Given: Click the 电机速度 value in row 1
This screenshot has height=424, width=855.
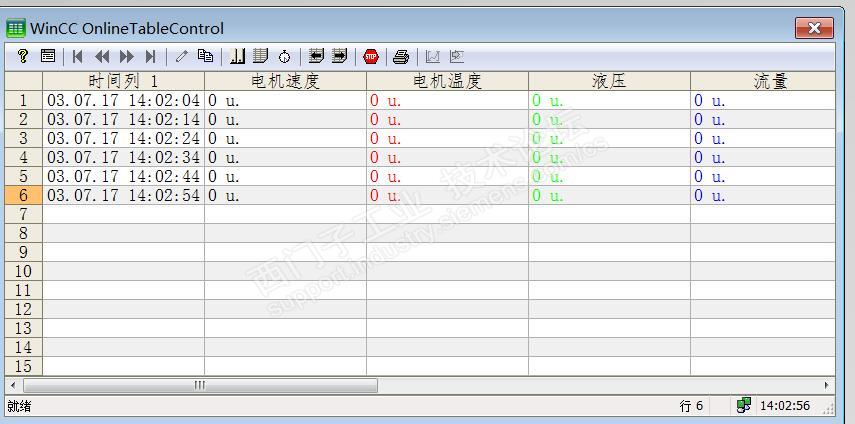Looking at the screenshot, I should (x=224, y=101).
